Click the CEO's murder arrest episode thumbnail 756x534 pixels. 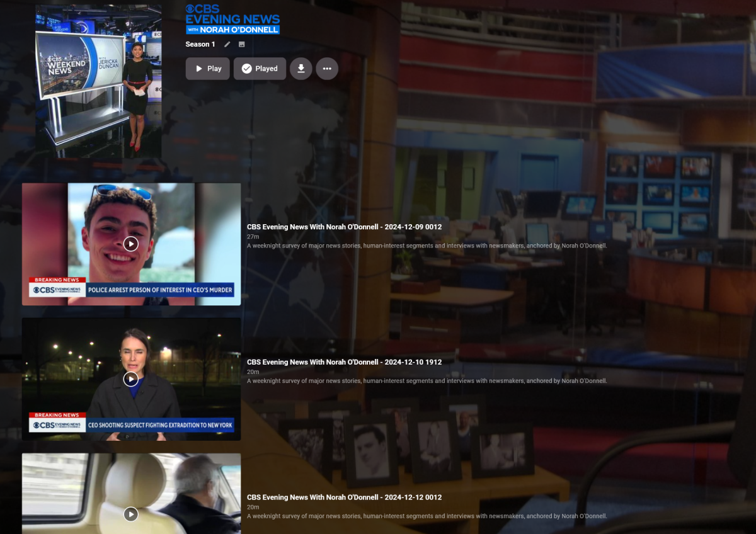[x=131, y=244]
